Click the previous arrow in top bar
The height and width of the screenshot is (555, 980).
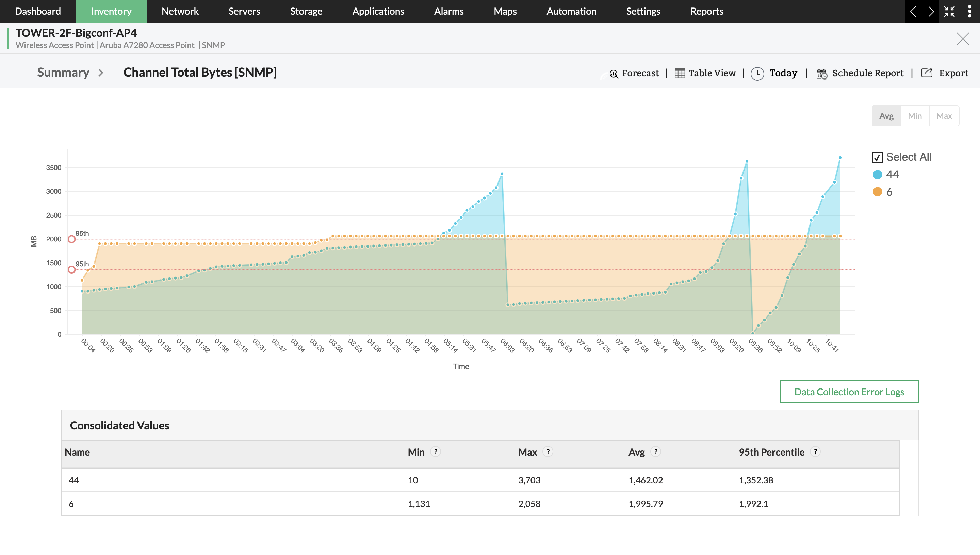click(x=913, y=12)
